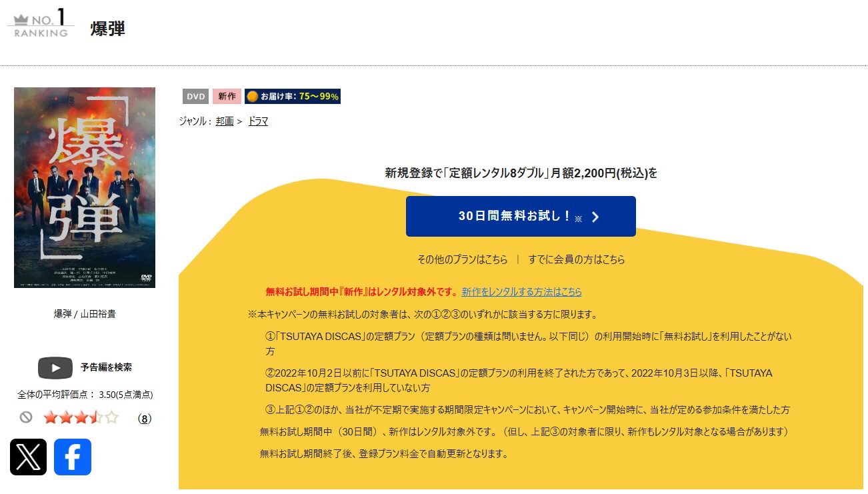Screen dimensions: 868x494
Task: Share the movie on X
Action: click(28, 457)
